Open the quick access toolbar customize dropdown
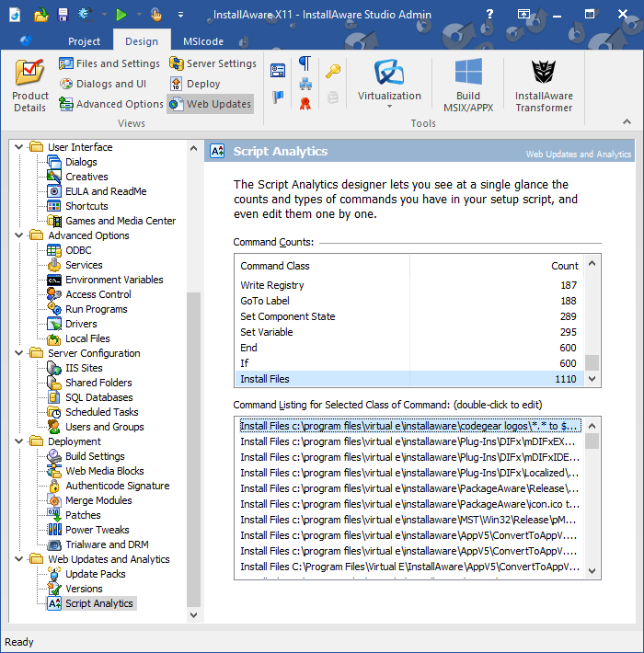The image size is (644, 653). click(x=181, y=15)
